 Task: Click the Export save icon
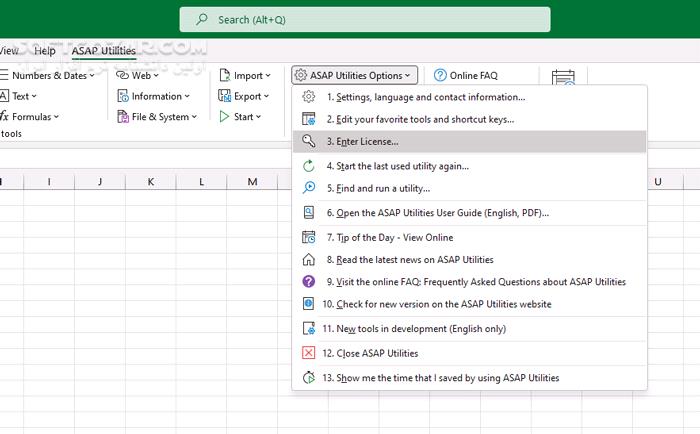[224, 96]
